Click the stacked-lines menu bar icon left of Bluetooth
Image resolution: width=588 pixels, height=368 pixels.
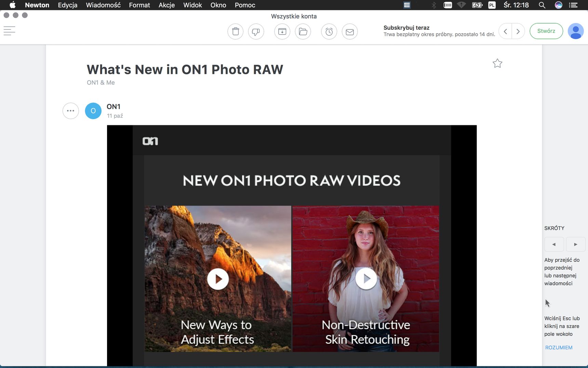[407, 5]
